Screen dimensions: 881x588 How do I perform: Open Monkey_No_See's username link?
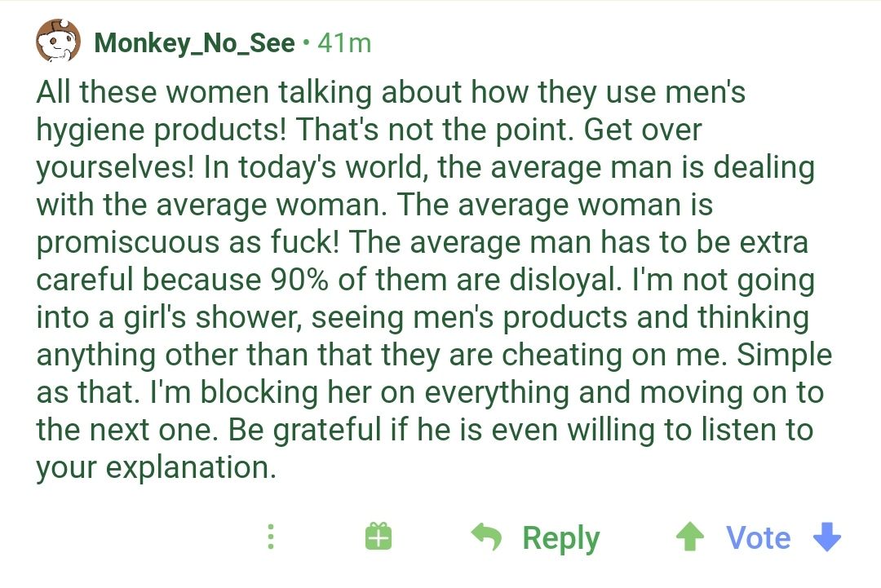click(194, 42)
